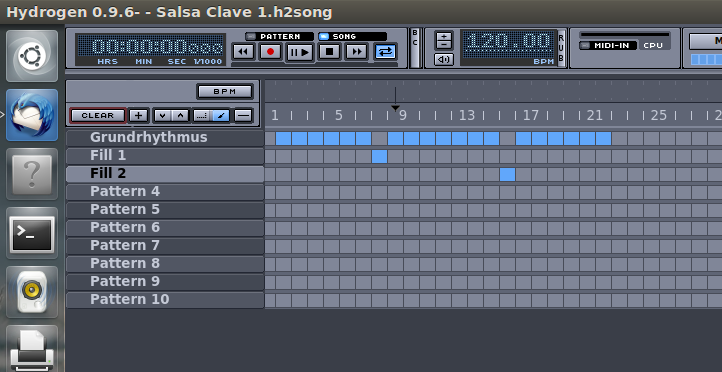
Task: Click the play/pause transport button
Action: (x=300, y=52)
